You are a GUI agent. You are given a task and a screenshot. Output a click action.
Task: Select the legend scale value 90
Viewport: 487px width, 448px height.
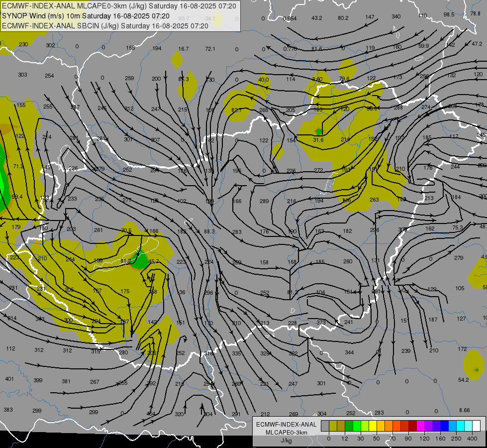408,439
